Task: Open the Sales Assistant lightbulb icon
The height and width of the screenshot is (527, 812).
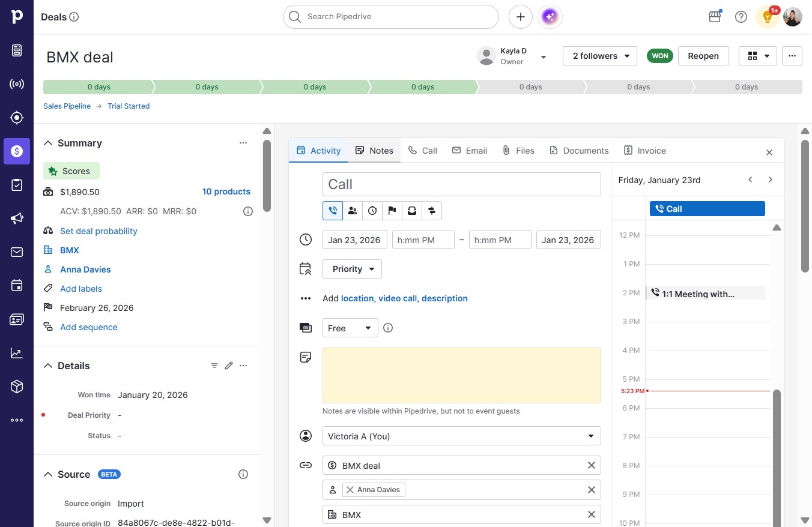Action: (768, 17)
